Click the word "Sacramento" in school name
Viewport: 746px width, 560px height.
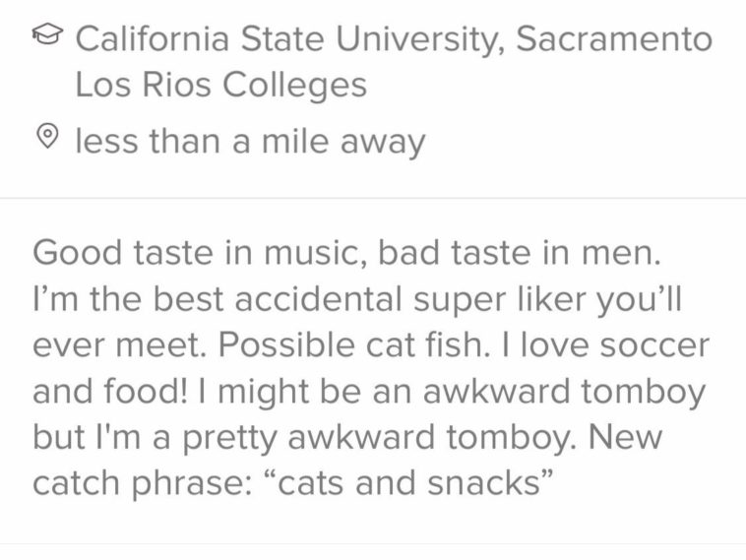tap(613, 38)
